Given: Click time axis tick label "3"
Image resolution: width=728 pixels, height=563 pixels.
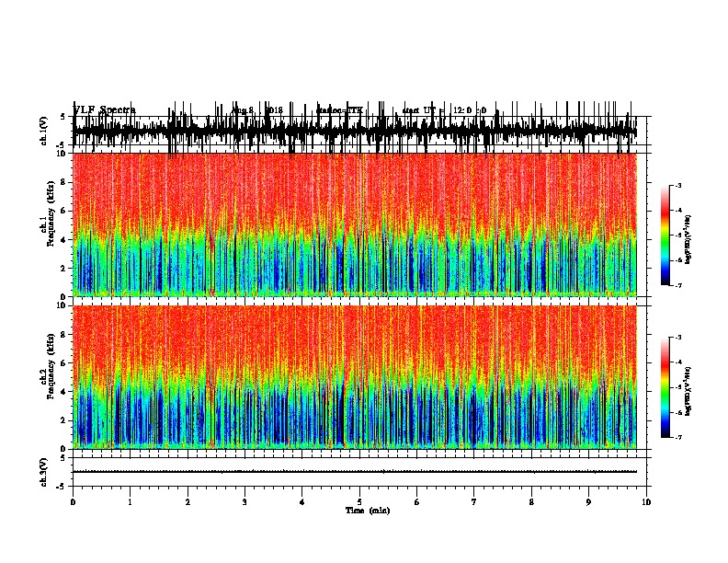Looking at the screenshot, I should 245,502.
